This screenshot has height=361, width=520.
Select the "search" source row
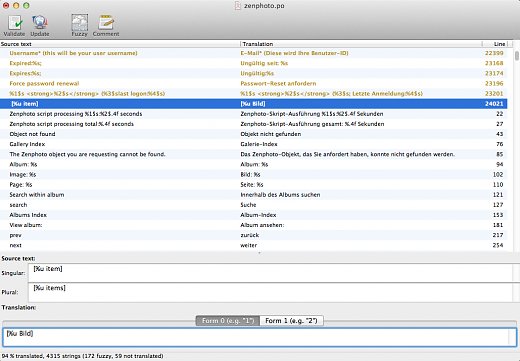click(x=254, y=205)
